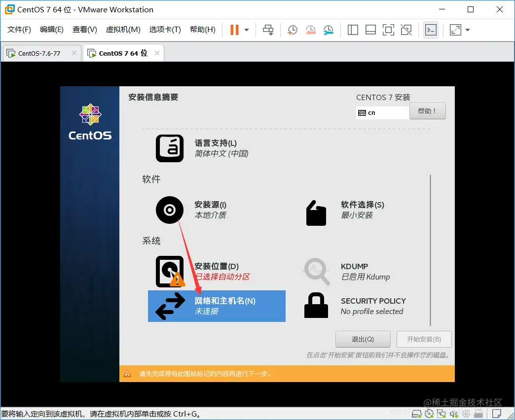Open the 虚拟机(M) menu
This screenshot has height=420, width=515.
tap(123, 30)
